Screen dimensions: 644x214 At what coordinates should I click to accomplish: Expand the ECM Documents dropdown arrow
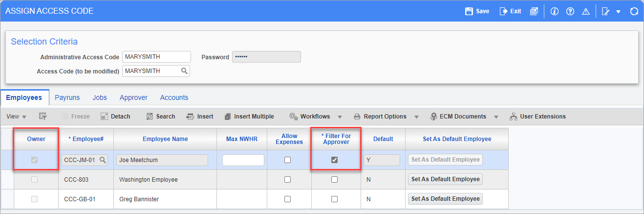tap(496, 117)
